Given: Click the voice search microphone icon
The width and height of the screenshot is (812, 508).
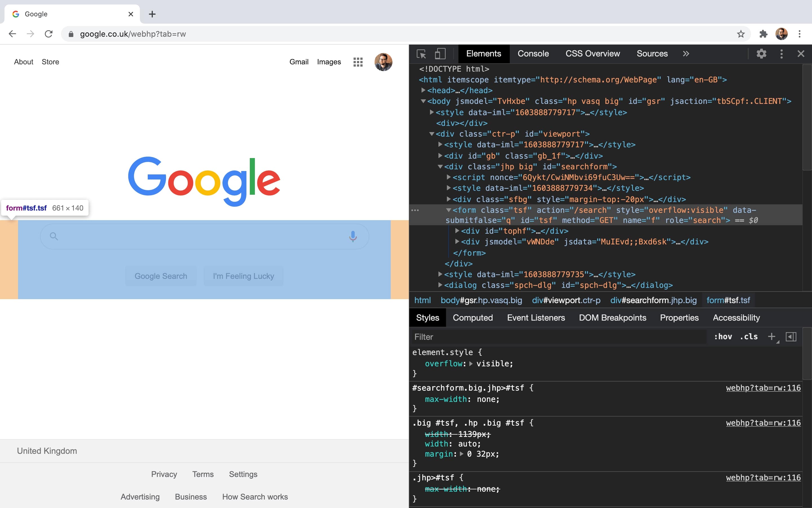Looking at the screenshot, I should [x=353, y=237].
